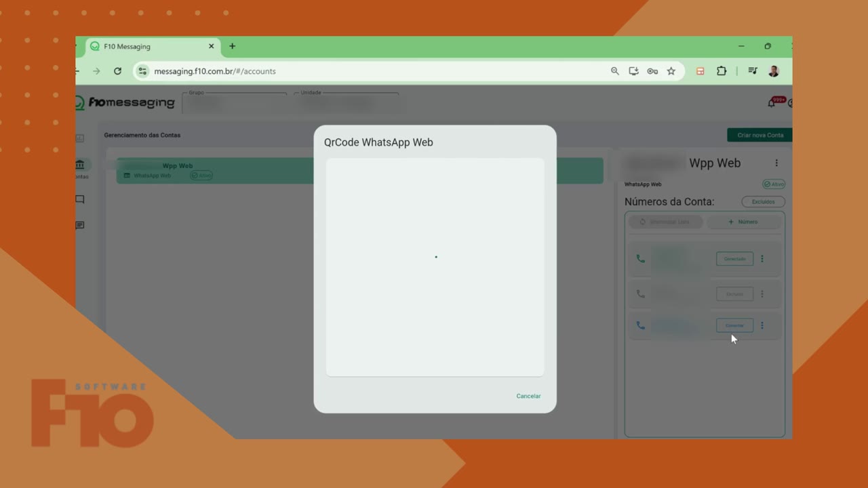Image resolution: width=868 pixels, height=488 pixels.
Task: Open options menu for the third number
Action: 762,325
